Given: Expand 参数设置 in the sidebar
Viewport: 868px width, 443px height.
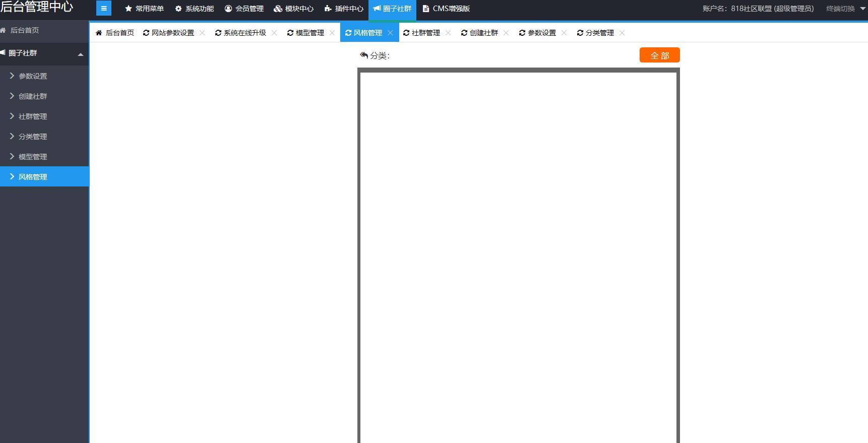Looking at the screenshot, I should pyautogui.click(x=33, y=76).
